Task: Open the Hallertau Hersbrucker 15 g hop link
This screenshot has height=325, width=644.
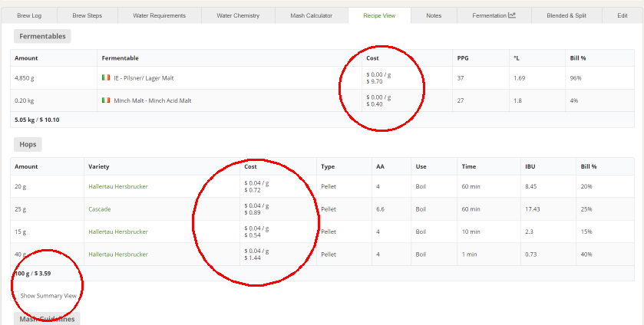Action: pos(118,231)
